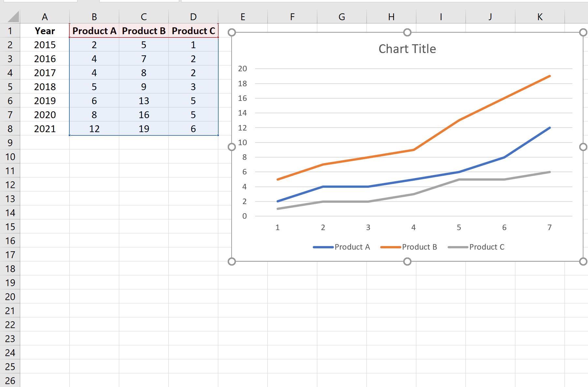Select column E header
588x387 pixels.
pyautogui.click(x=243, y=17)
